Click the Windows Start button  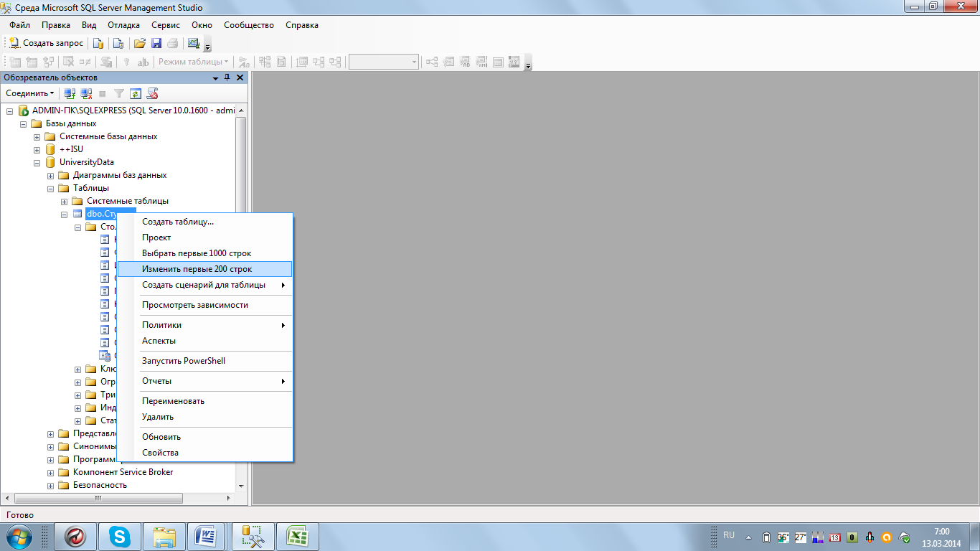[x=19, y=537]
